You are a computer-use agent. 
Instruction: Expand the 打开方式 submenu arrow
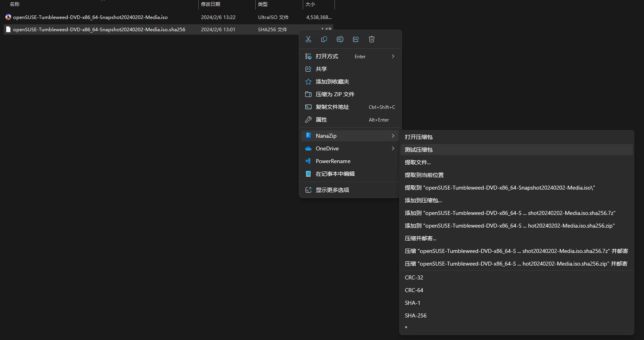(x=393, y=56)
